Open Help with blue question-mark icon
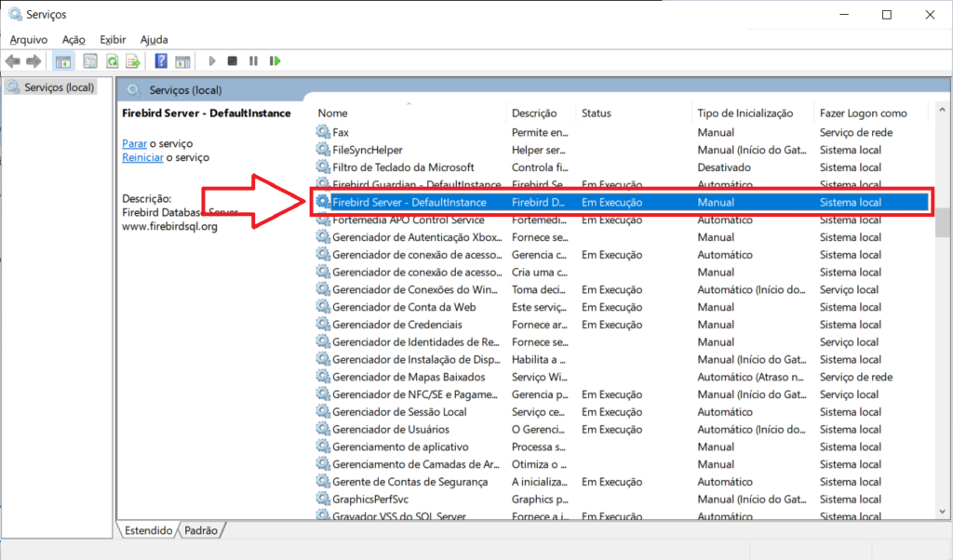 coord(161,61)
